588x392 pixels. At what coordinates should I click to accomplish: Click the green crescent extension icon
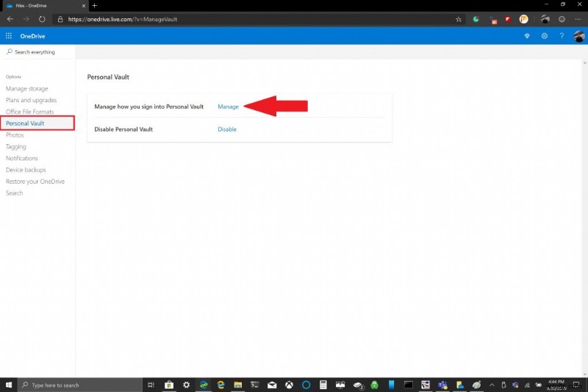[x=476, y=19]
